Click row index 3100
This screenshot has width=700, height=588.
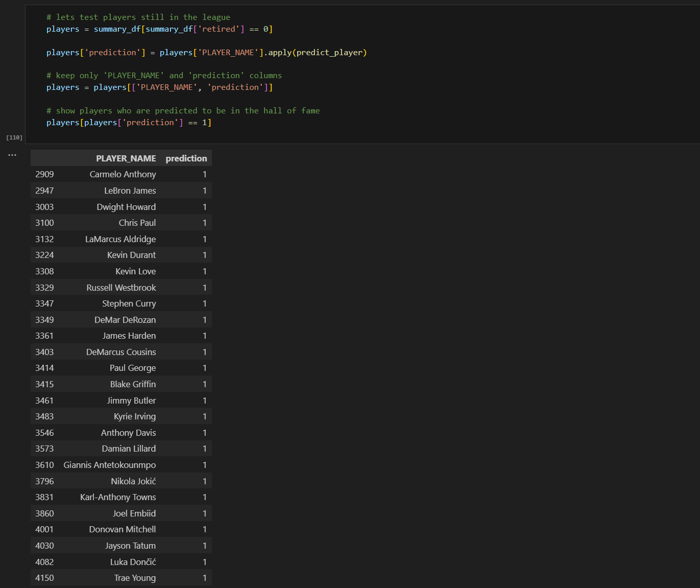[44, 223]
